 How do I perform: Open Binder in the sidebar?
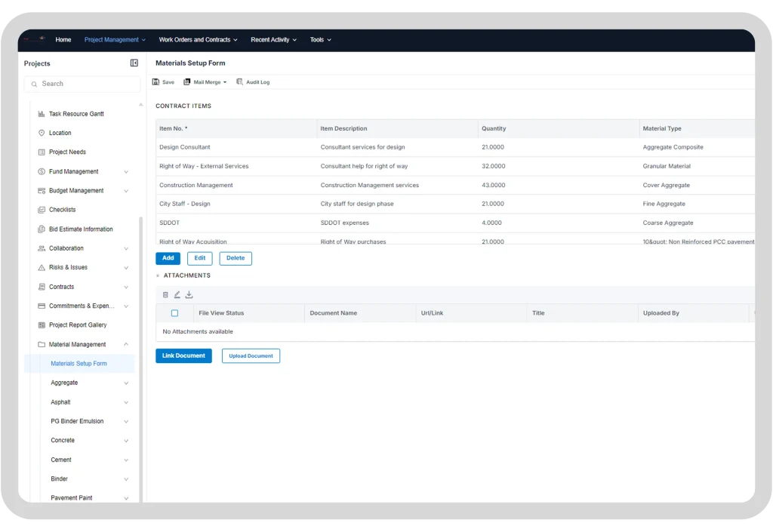pos(59,479)
